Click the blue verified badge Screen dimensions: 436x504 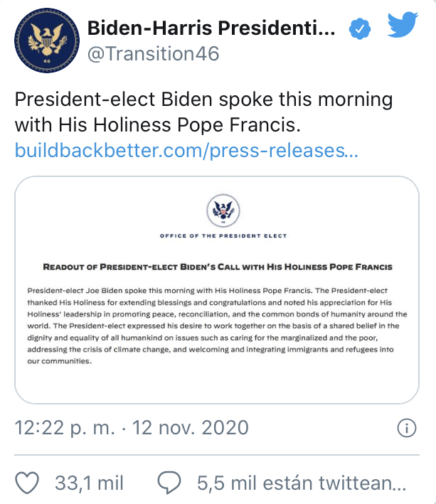[359, 28]
